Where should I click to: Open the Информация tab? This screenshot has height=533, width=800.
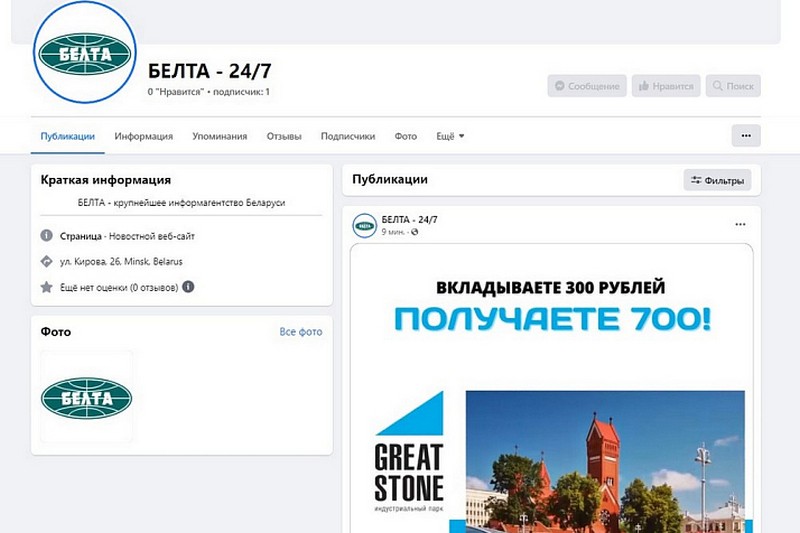tap(143, 136)
